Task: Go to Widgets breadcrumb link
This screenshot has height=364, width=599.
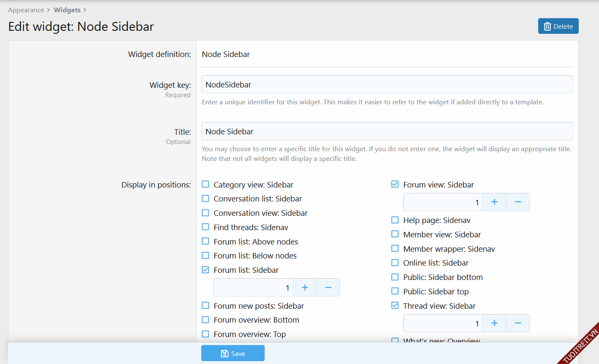Action: point(67,10)
